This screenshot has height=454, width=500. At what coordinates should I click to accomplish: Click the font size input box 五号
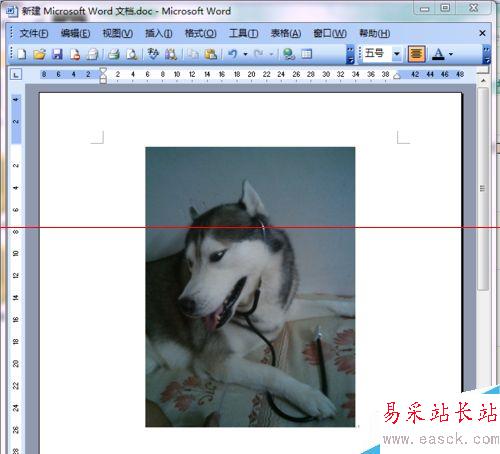[x=377, y=54]
